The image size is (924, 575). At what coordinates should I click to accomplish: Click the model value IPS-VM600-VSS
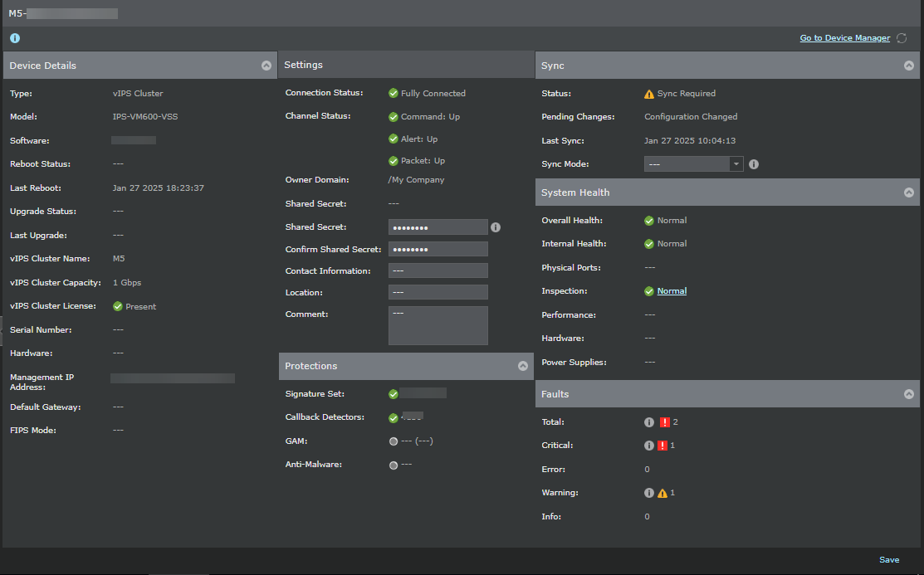tap(145, 117)
